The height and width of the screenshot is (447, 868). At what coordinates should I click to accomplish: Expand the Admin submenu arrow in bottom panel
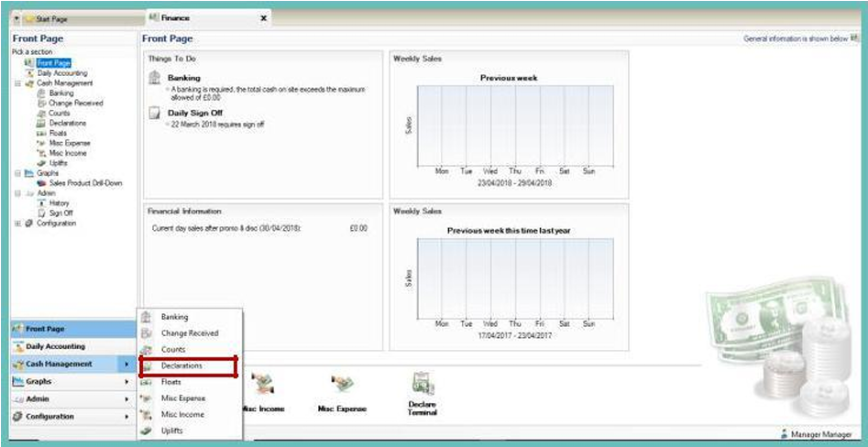tap(126, 399)
